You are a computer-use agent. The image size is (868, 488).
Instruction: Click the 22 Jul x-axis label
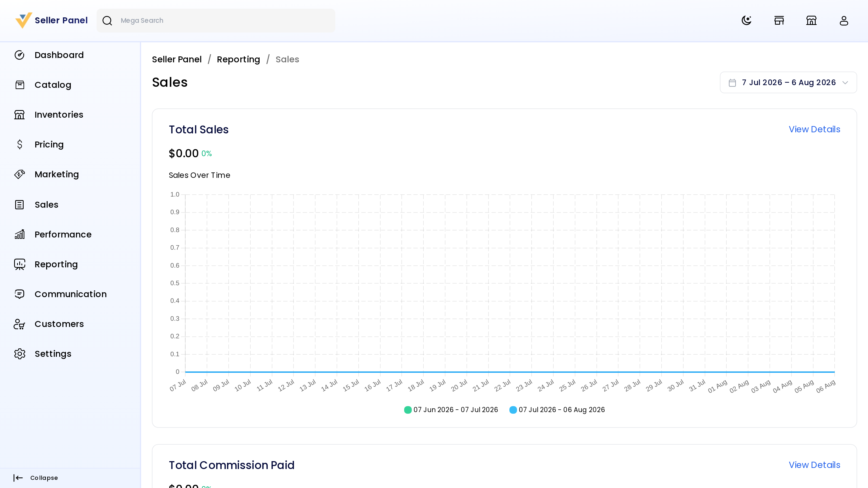point(502,386)
